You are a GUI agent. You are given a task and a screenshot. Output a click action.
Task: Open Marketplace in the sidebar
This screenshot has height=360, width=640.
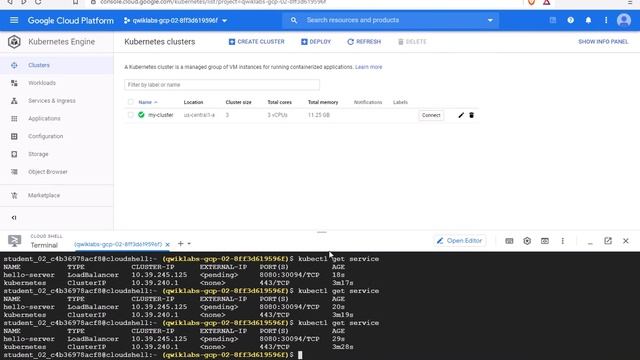pos(57,196)
